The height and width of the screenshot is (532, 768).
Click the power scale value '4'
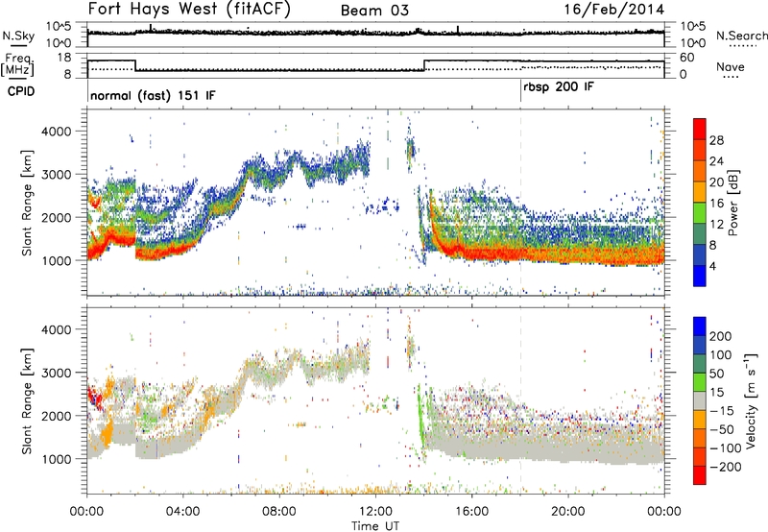[712, 267]
